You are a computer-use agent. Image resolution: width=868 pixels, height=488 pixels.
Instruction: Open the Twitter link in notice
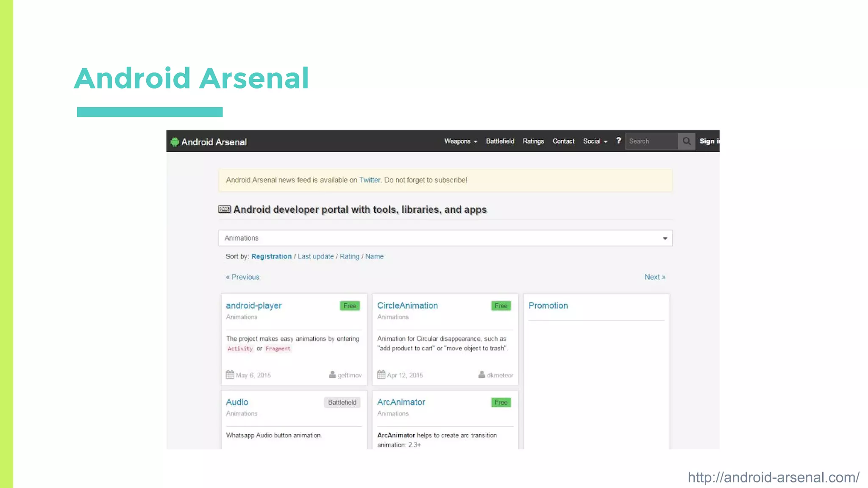click(370, 180)
